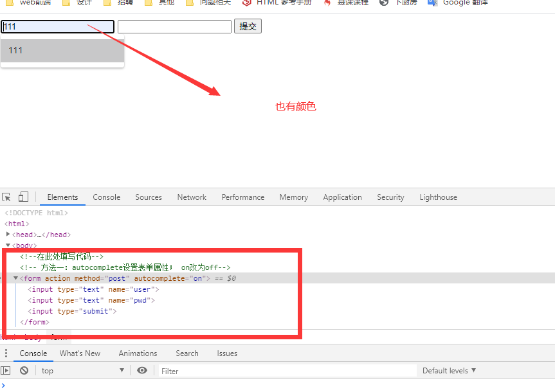This screenshot has width=555, height=392.
Task: Clear console with the ban icon
Action: coord(24,370)
